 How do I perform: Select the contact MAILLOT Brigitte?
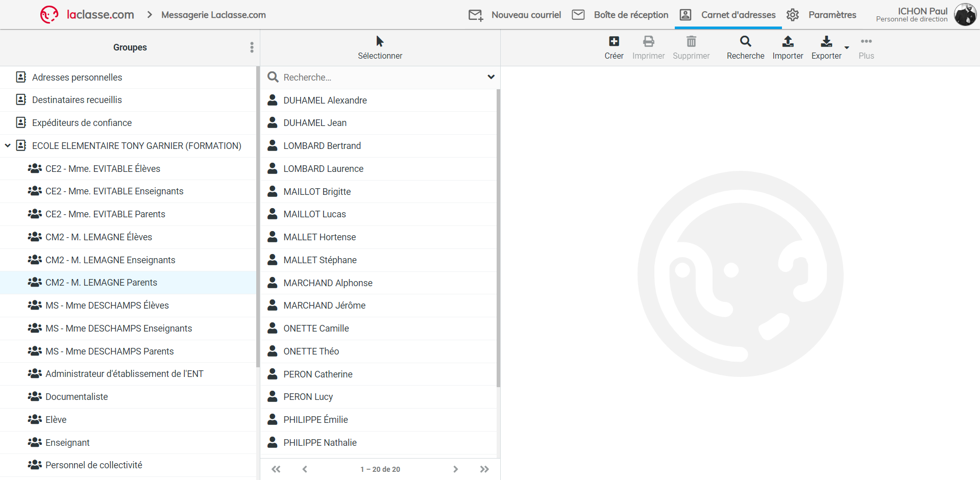316,191
